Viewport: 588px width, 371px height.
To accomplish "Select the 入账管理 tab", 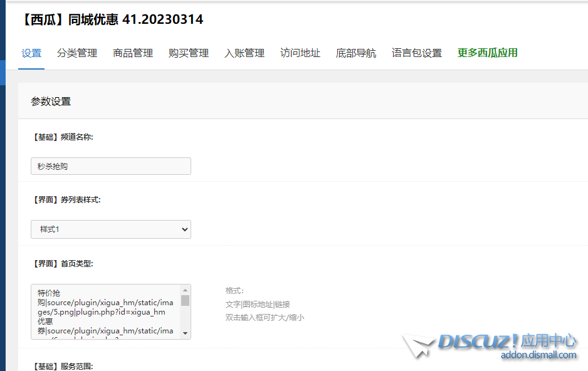I will tap(244, 53).
